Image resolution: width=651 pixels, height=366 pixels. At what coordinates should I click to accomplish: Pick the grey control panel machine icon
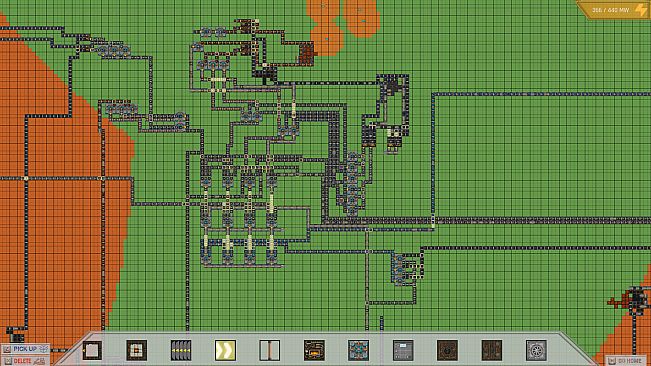click(403, 350)
